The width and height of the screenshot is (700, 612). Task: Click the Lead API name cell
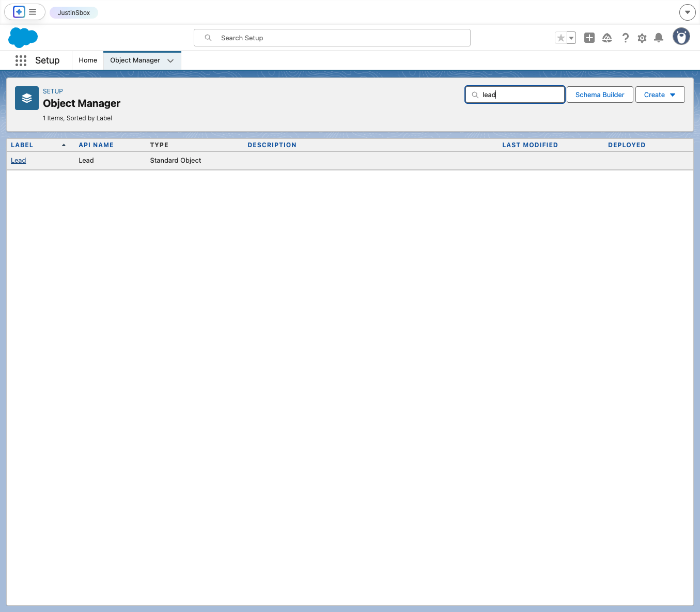tap(86, 161)
